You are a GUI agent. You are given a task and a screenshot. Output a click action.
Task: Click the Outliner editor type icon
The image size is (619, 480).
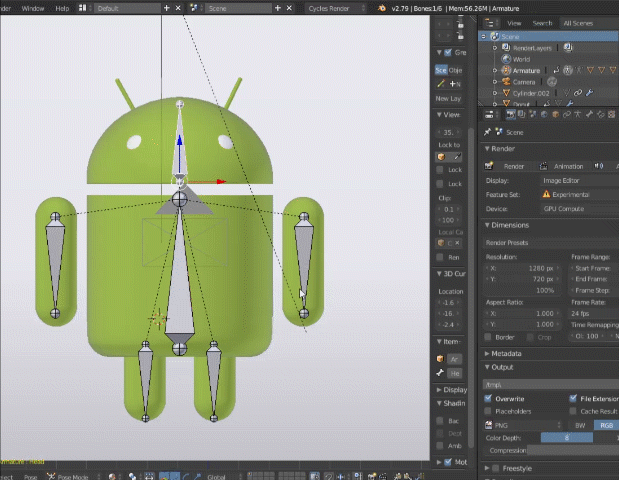[x=489, y=22]
